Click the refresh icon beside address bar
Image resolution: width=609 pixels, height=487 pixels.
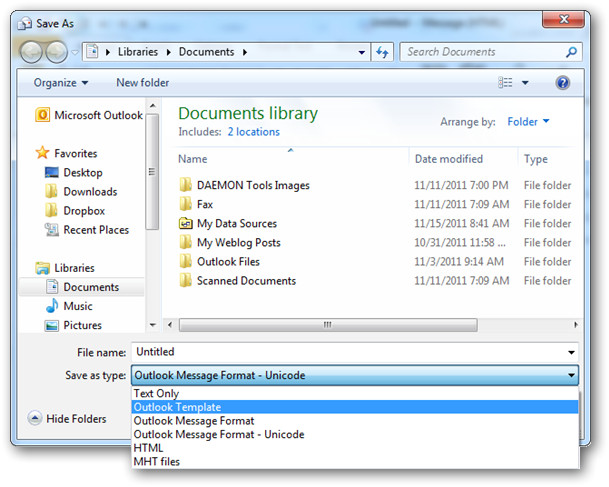pyautogui.click(x=382, y=52)
